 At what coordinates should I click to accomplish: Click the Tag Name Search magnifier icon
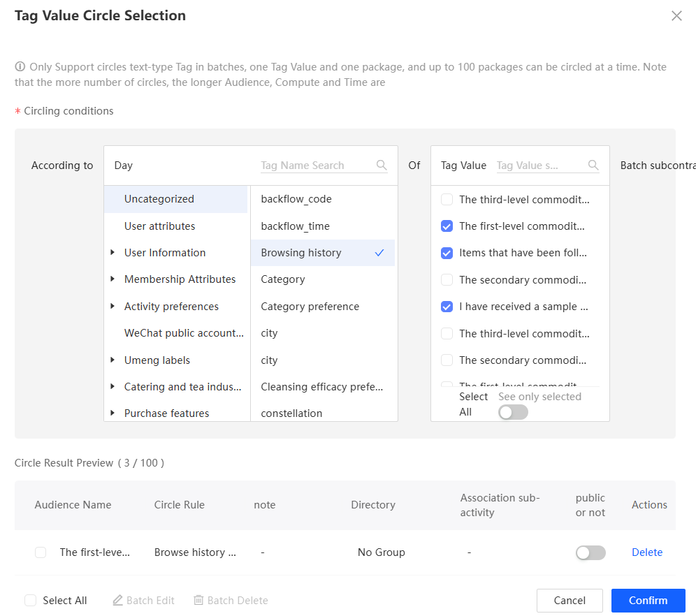(x=382, y=166)
